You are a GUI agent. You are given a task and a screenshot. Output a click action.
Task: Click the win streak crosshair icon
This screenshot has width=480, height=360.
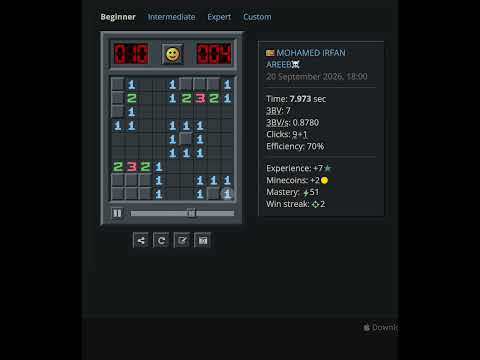pos(315,204)
